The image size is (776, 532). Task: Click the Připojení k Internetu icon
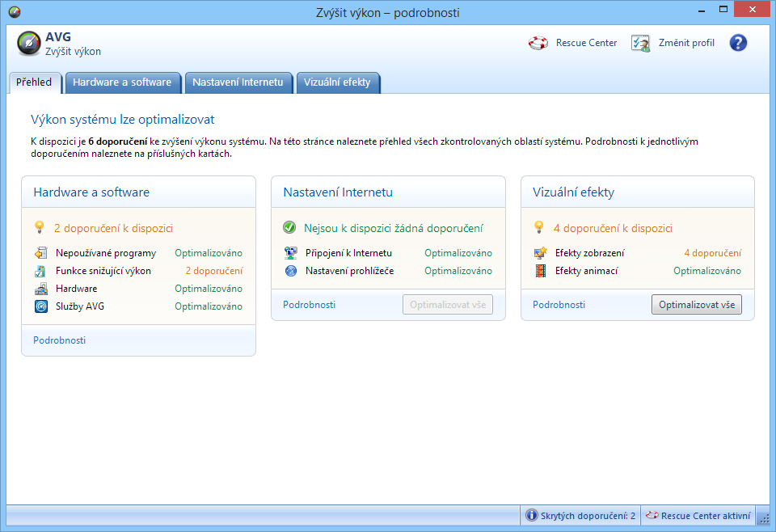[x=289, y=253]
